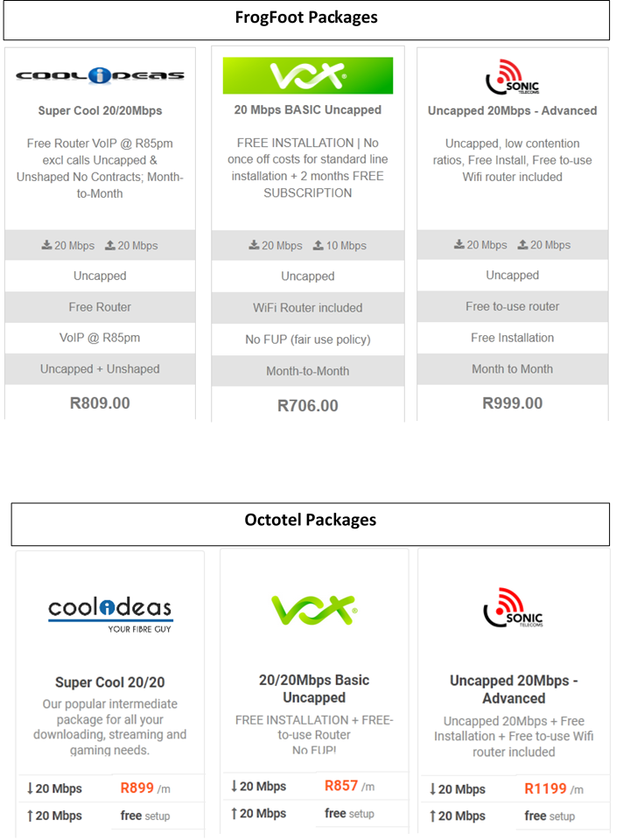Open the 20 Mbps BASIC Uncapped title
The width and height of the screenshot is (623, 840).
coord(307,110)
